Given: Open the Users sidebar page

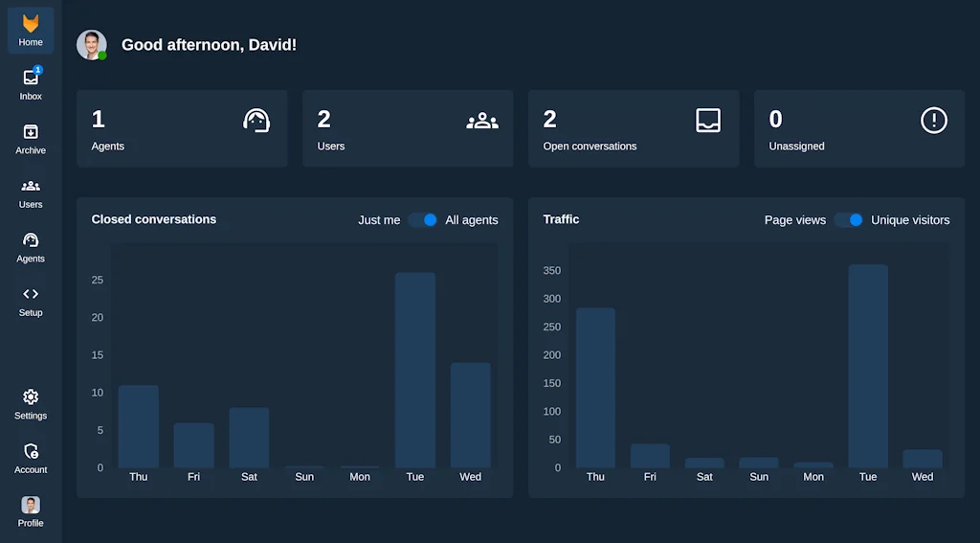Looking at the screenshot, I should click(x=31, y=192).
